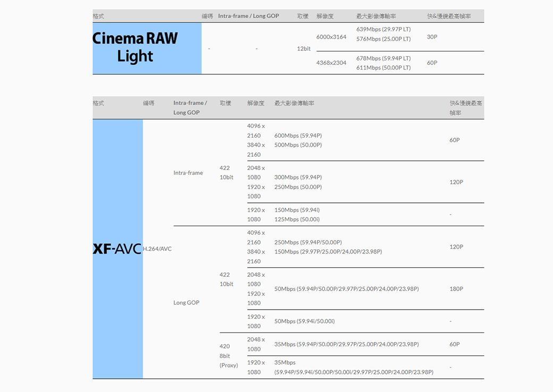This screenshot has height=392, width=553.
Task: Select the Intra-frame row label
Action: [x=188, y=173]
